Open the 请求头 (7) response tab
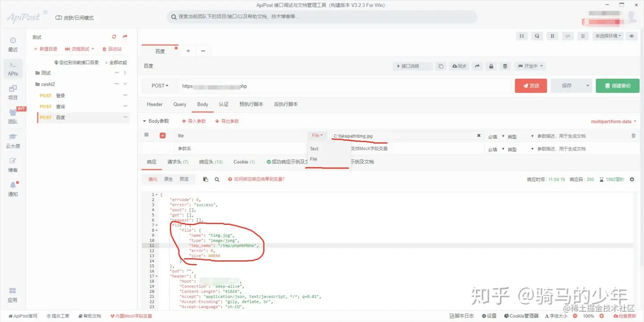Viewport: 644px width, 322px height. pyautogui.click(x=178, y=162)
